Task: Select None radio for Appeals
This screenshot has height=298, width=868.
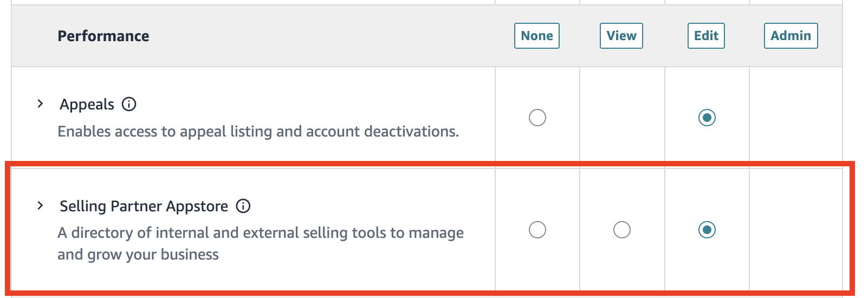Action: tap(537, 118)
